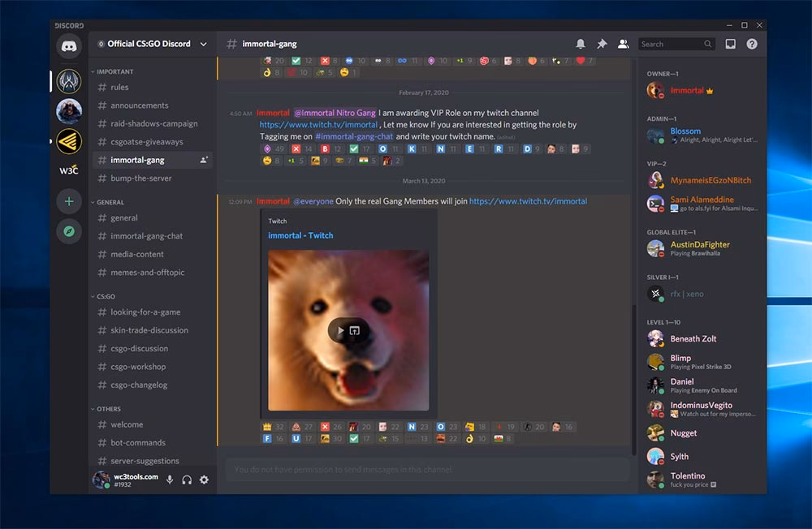Open csgo-changelog channel

[x=153, y=385]
